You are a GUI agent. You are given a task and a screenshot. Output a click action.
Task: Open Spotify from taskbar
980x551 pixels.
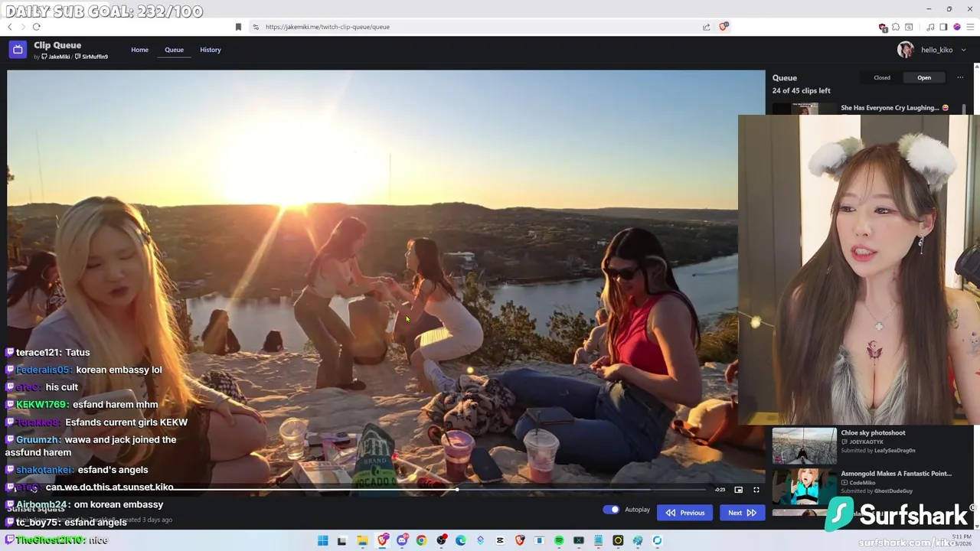click(x=559, y=540)
